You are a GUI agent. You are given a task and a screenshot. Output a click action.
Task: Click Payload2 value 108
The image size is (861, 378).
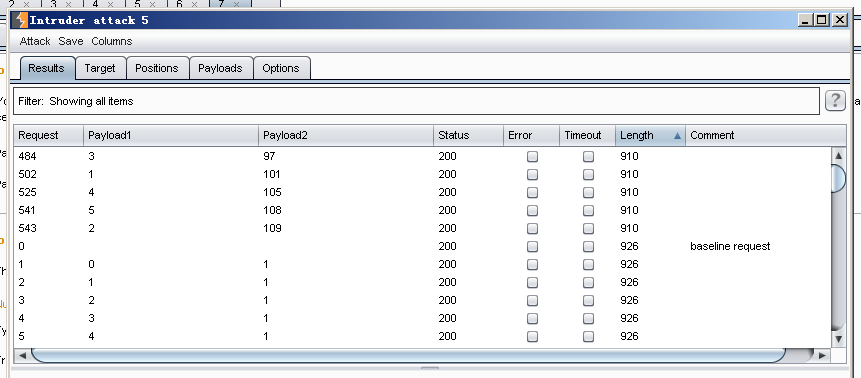(272, 210)
